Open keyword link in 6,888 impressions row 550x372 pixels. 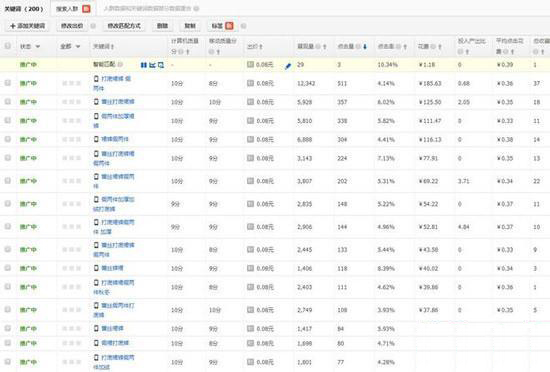[115, 139]
